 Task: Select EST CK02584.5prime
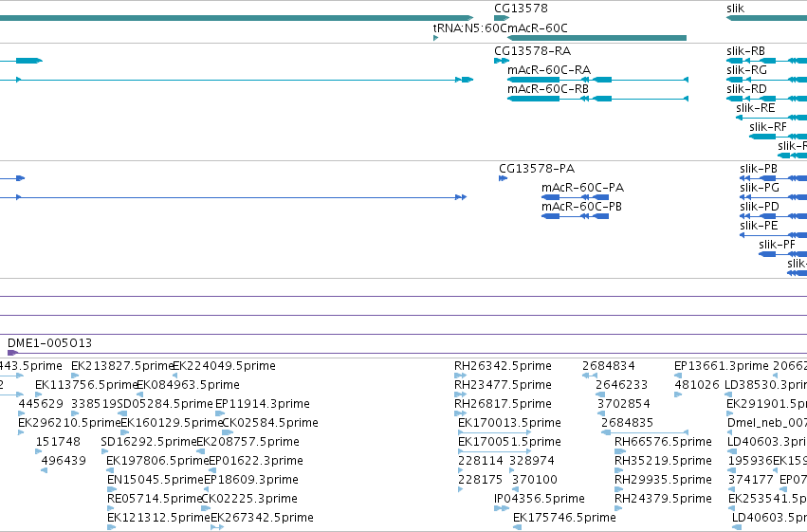pyautogui.click(x=270, y=423)
